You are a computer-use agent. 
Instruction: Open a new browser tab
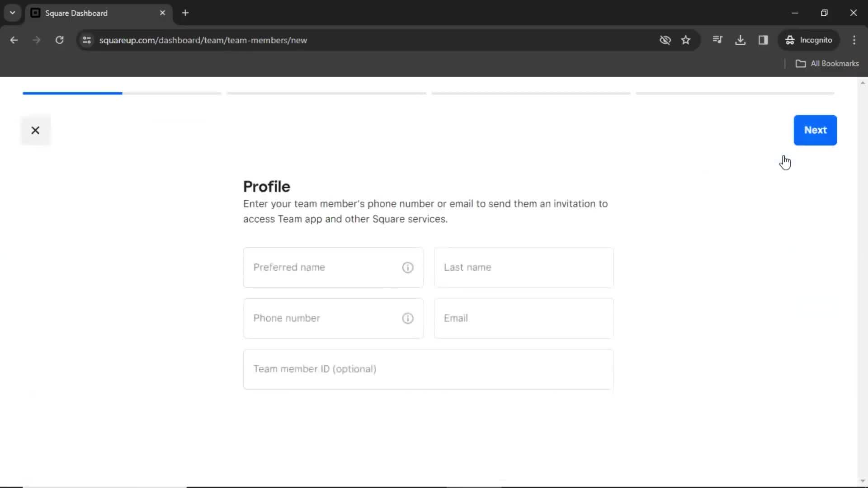185,13
